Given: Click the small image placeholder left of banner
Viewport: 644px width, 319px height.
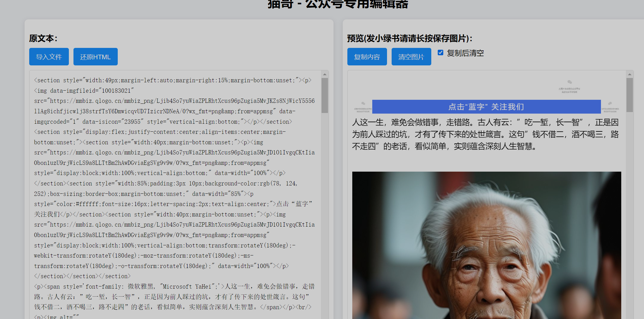Looking at the screenshot, I should [363, 107].
